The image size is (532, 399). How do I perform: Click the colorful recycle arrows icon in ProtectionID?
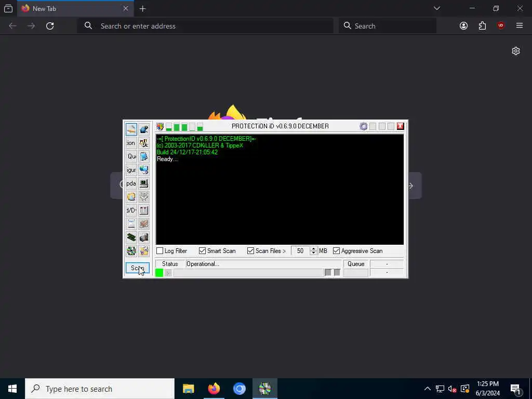pyautogui.click(x=131, y=251)
